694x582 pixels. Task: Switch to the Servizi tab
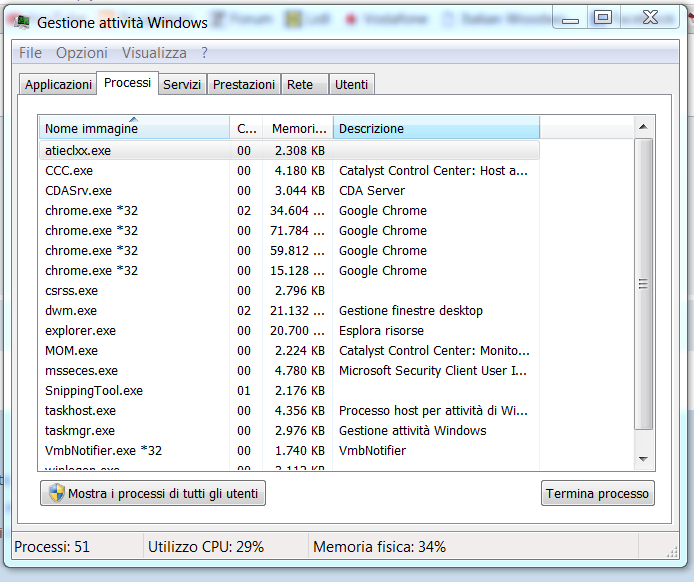click(182, 85)
